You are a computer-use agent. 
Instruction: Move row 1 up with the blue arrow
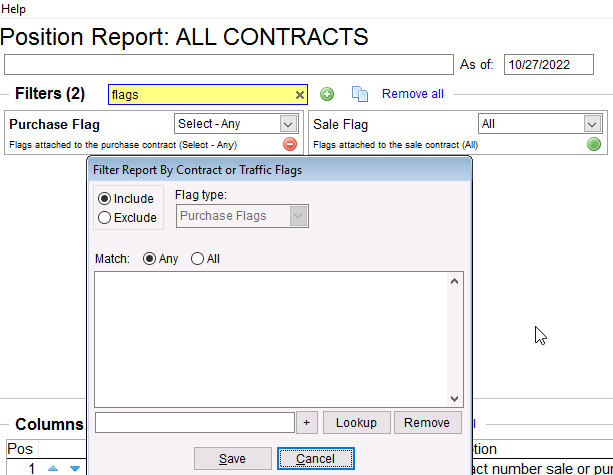[53, 468]
